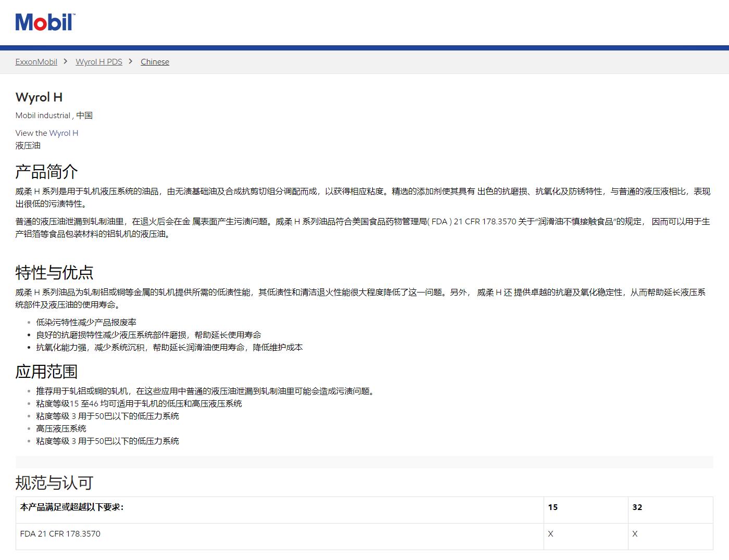Click the bullet '高压液压系统'
The width and height of the screenshot is (729, 560).
click(x=61, y=429)
